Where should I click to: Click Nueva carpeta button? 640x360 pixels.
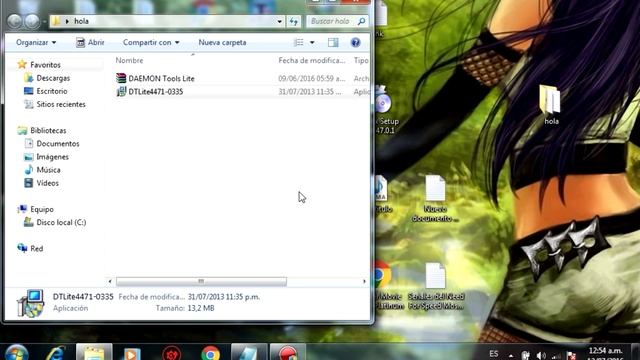click(x=222, y=42)
